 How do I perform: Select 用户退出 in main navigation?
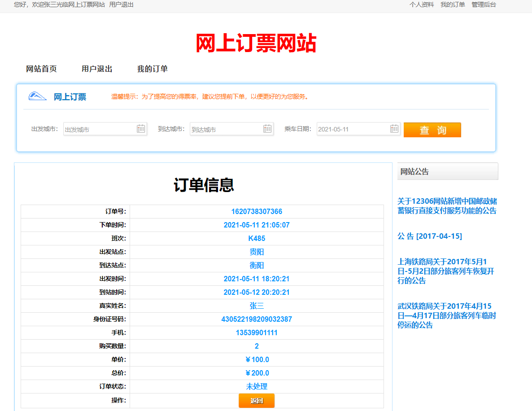[97, 69]
